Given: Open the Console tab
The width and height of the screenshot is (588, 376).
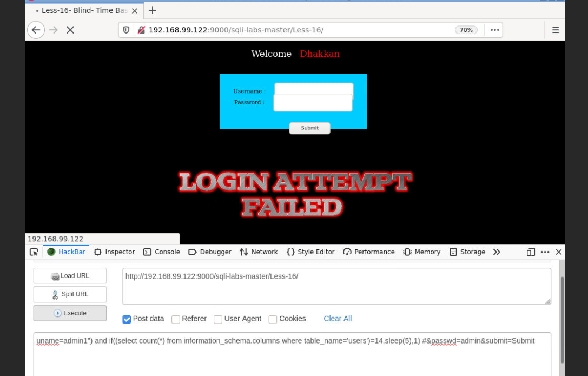Looking at the screenshot, I should point(162,252).
